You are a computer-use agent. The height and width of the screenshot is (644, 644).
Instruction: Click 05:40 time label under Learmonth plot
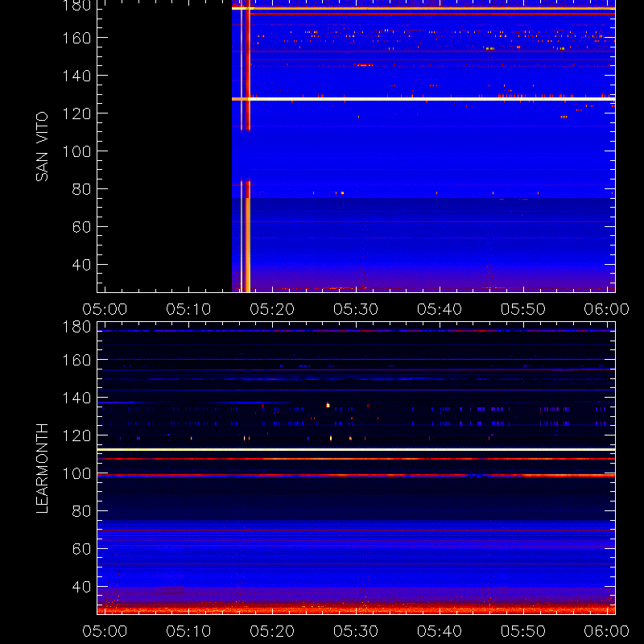(440, 631)
